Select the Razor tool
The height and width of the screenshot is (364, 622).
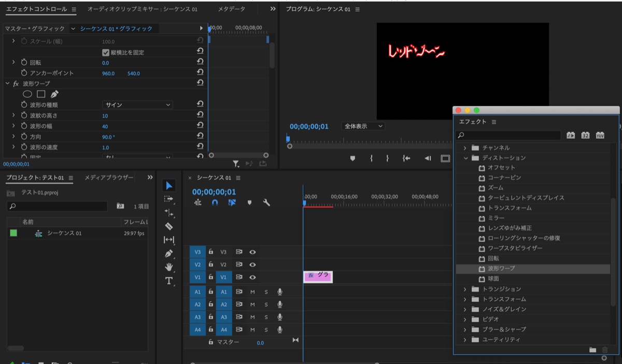[169, 226]
